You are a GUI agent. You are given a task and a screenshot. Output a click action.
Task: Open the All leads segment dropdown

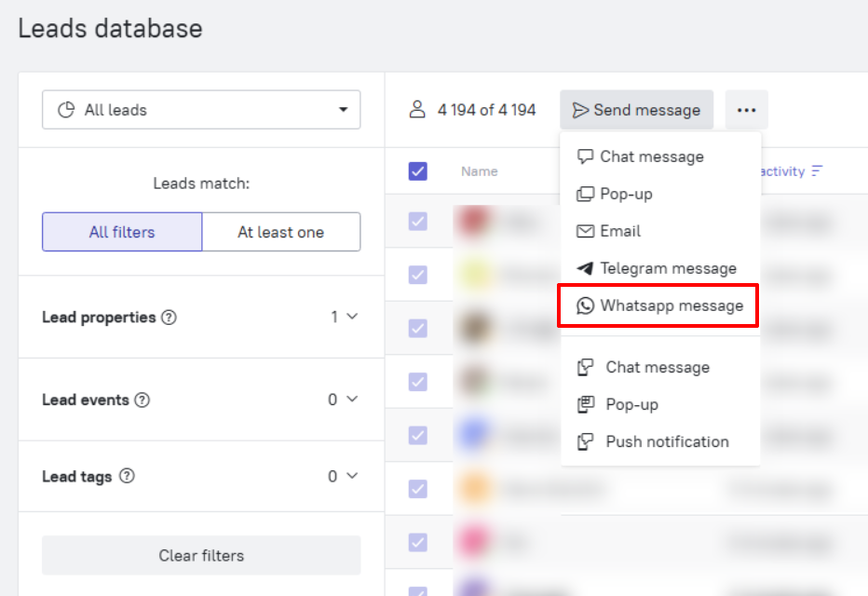[x=201, y=110]
